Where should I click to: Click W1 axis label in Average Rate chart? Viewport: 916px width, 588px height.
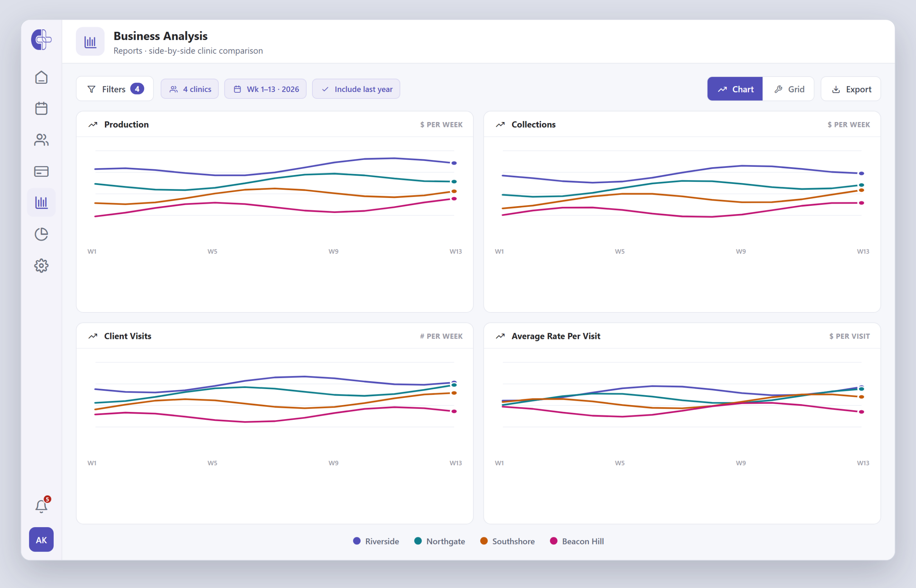point(499,463)
